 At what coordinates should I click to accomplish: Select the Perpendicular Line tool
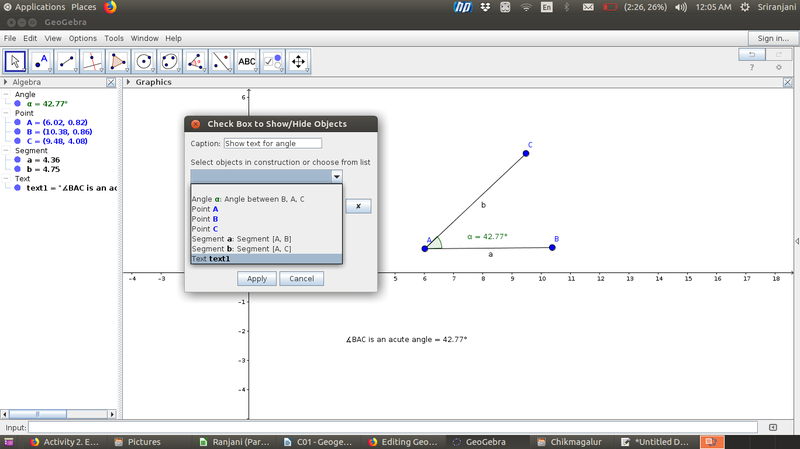pyautogui.click(x=94, y=61)
